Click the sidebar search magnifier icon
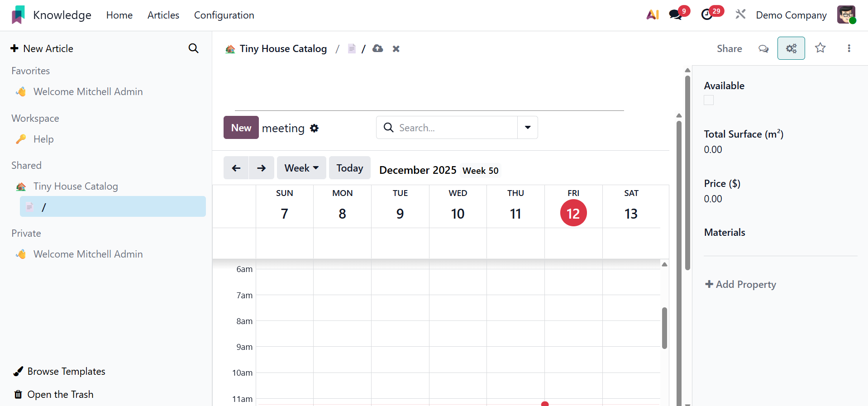This screenshot has width=868, height=406. (193, 48)
